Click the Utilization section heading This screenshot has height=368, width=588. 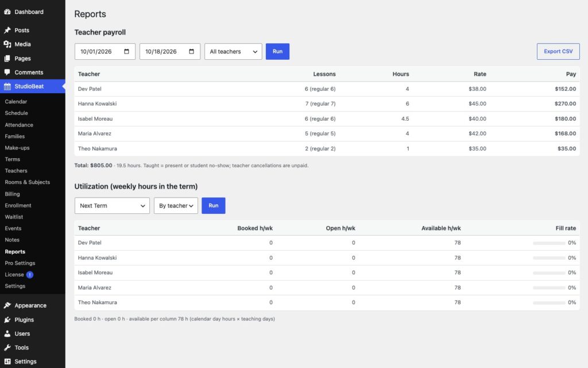click(x=136, y=186)
